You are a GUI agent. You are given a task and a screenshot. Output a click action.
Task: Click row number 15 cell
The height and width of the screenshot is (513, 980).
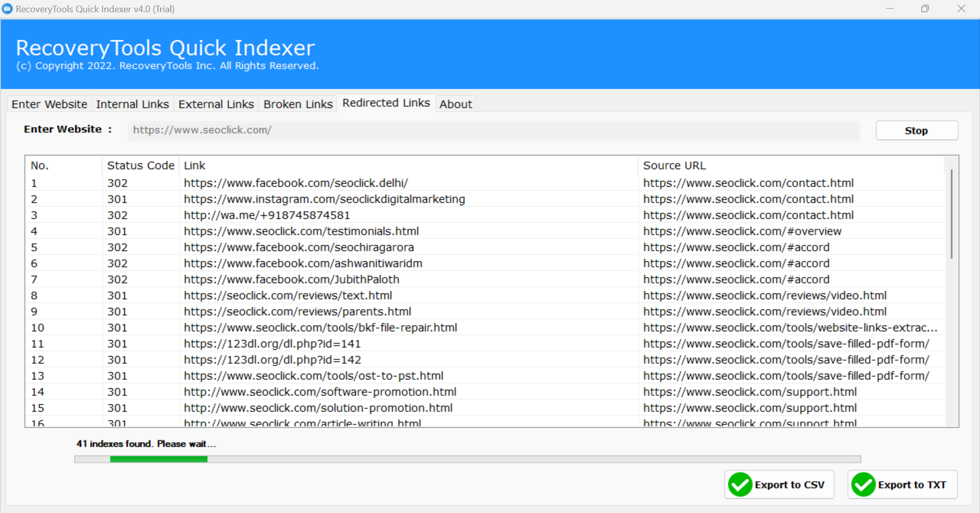(x=38, y=408)
